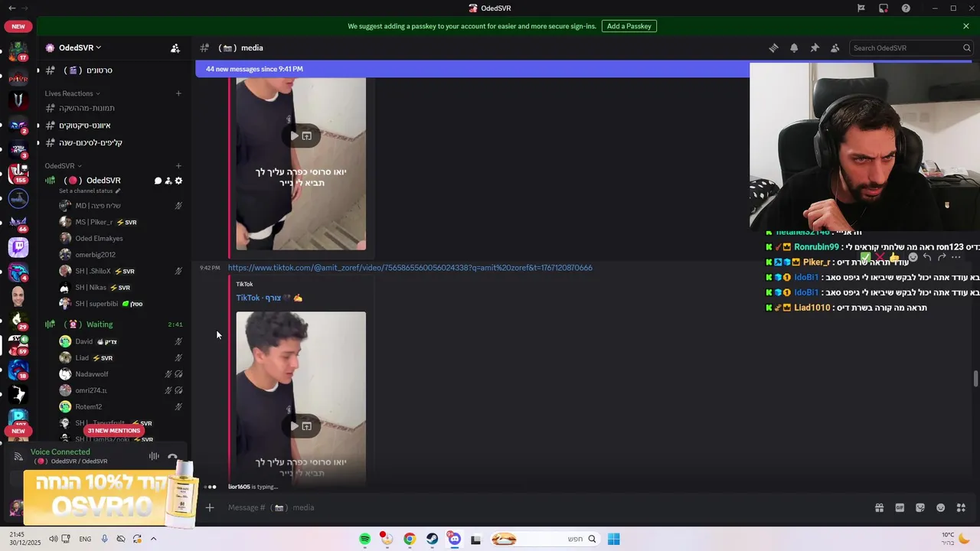The height and width of the screenshot is (551, 980).
Task: Click the invite people icon beside OdedSVR server name
Action: 175,47
